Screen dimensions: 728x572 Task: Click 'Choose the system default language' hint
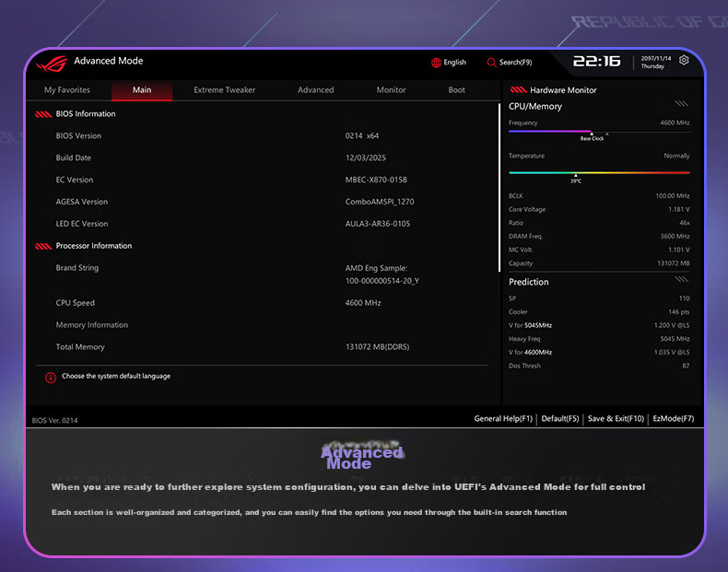(116, 376)
